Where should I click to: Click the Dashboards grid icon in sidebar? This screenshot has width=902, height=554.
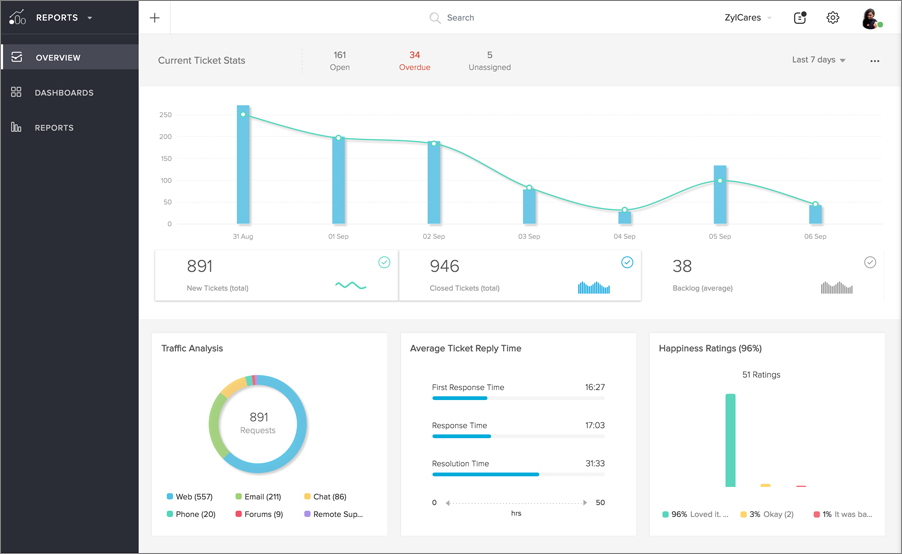click(x=16, y=92)
